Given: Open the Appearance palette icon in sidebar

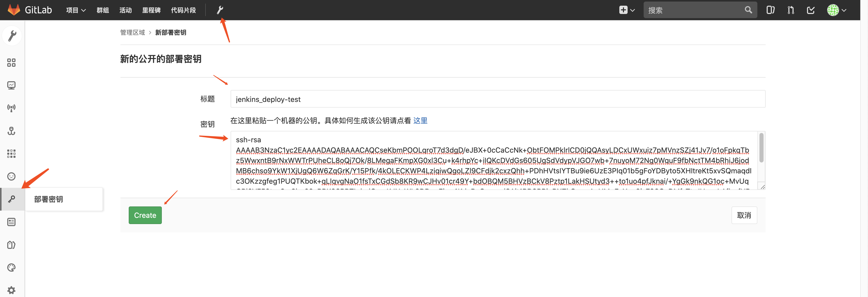Looking at the screenshot, I should pyautogui.click(x=11, y=268).
